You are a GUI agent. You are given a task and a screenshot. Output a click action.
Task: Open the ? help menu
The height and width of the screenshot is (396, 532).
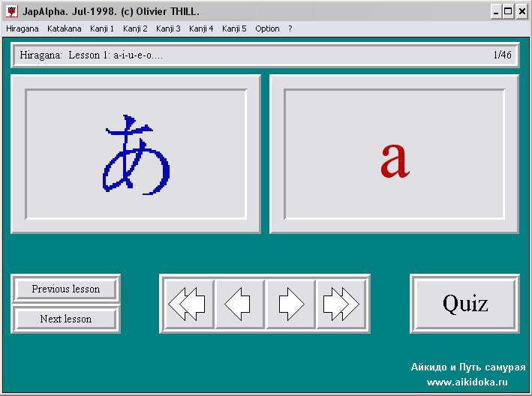coord(290,28)
